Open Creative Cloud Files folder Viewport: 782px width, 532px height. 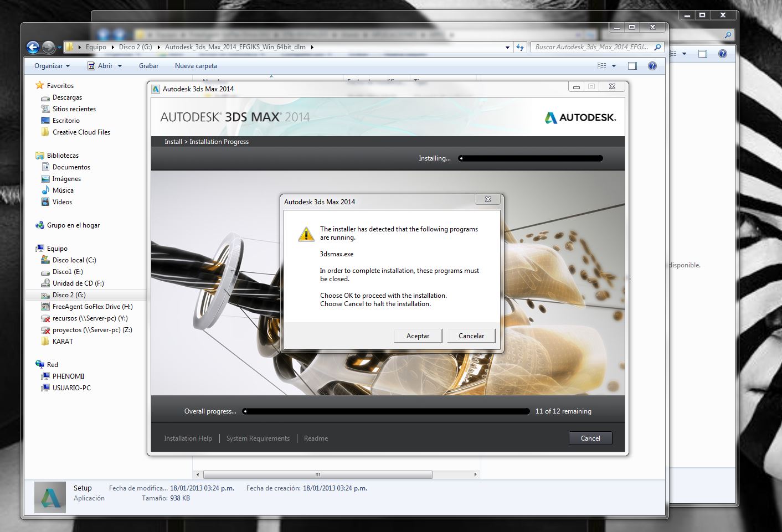point(81,132)
